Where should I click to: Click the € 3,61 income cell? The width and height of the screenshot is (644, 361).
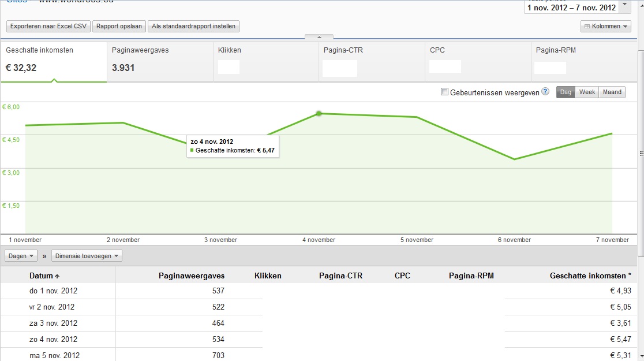click(x=620, y=323)
